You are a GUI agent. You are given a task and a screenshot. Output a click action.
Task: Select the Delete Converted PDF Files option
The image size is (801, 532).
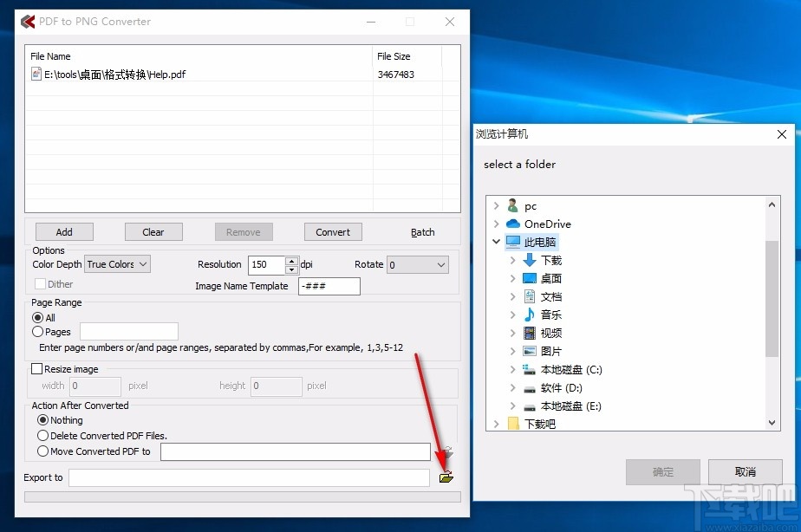42,435
